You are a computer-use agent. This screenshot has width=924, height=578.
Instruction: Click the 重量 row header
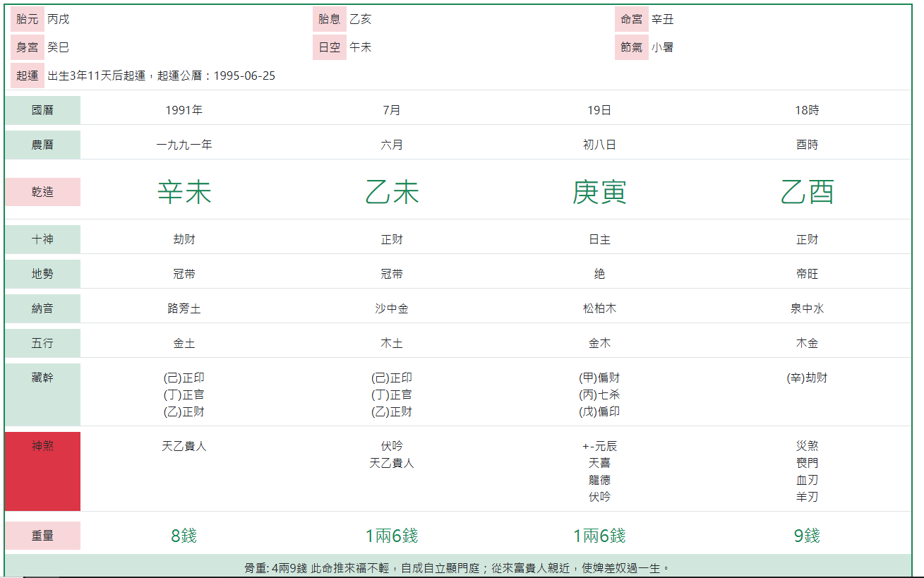coord(42,536)
